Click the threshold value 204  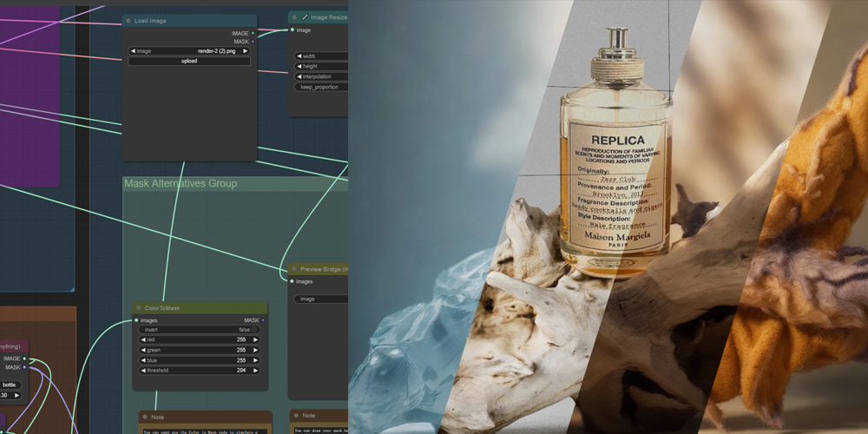click(x=241, y=371)
